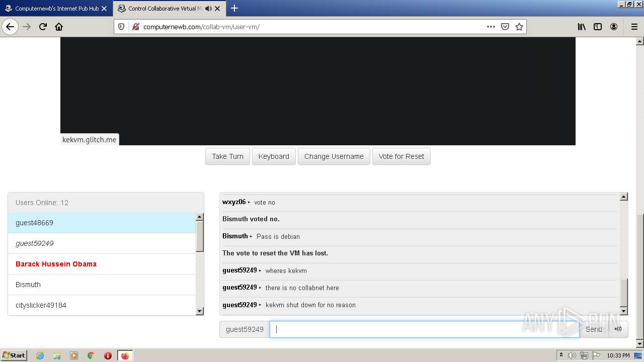644x362 pixels.
Task: Select the Control Collaborative Virtual Machine tab
Action: 169,9
